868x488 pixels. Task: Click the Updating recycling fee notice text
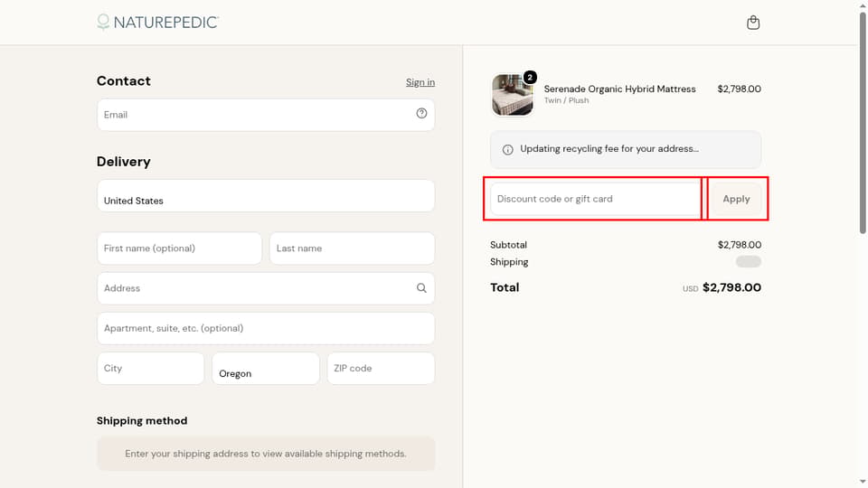pos(609,149)
